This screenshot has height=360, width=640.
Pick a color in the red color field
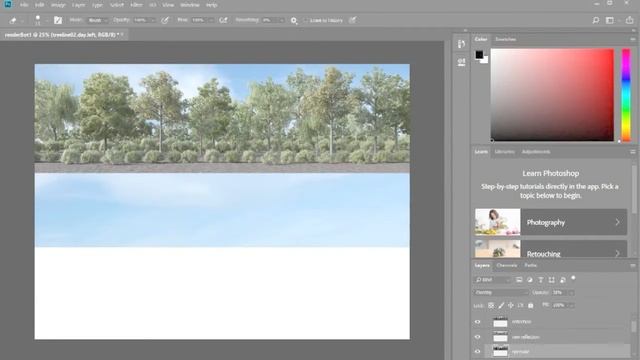(x=552, y=95)
